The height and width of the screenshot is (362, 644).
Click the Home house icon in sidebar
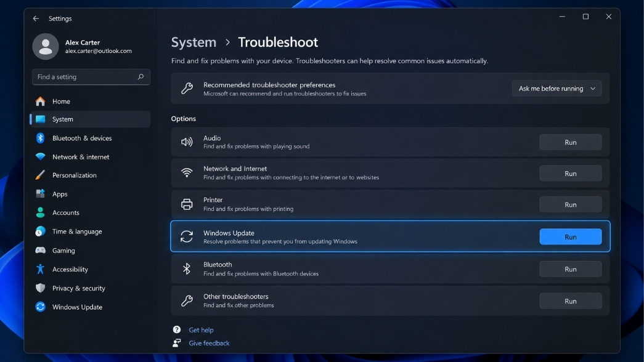(40, 101)
